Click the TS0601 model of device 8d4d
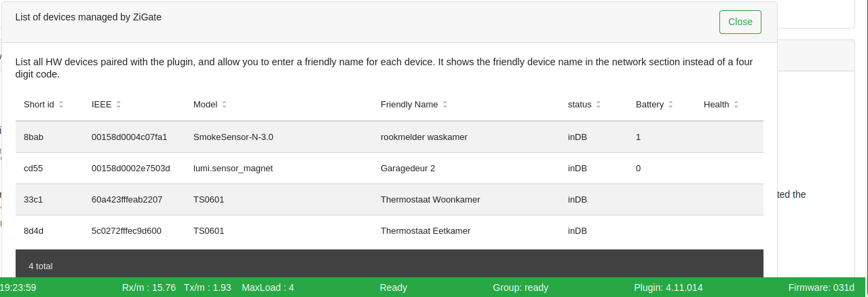Screen dimensions: 868x297 point(209,230)
